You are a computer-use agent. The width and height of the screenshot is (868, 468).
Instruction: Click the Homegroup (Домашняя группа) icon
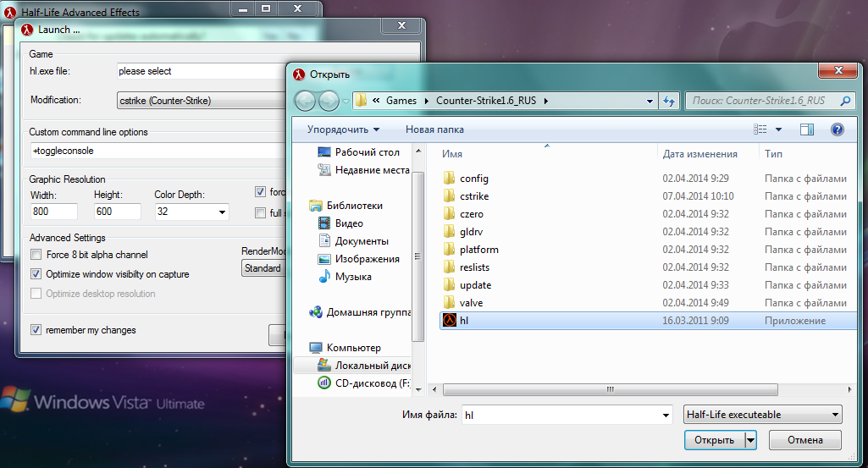(x=316, y=312)
